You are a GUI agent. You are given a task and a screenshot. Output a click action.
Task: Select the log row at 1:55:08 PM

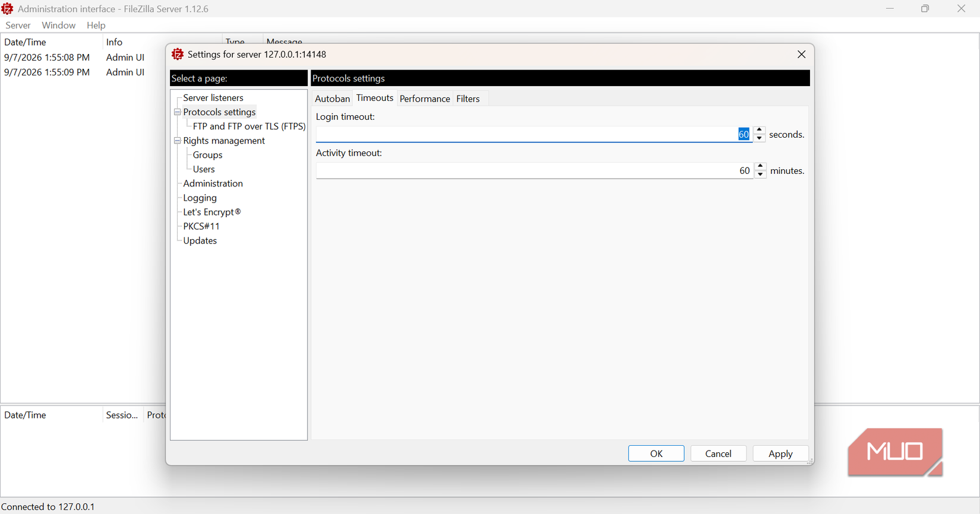coord(83,58)
